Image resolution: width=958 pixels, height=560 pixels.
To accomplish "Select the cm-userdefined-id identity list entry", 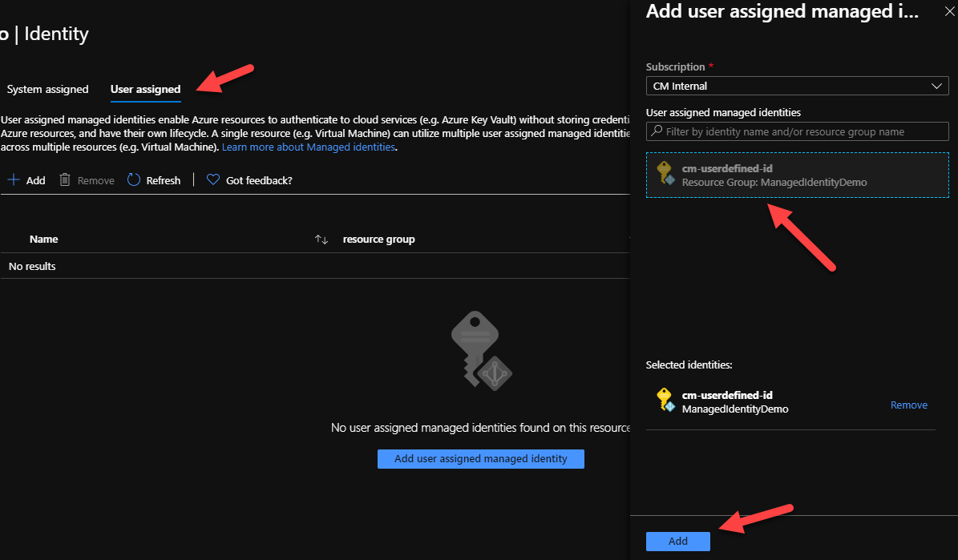I will (x=798, y=175).
